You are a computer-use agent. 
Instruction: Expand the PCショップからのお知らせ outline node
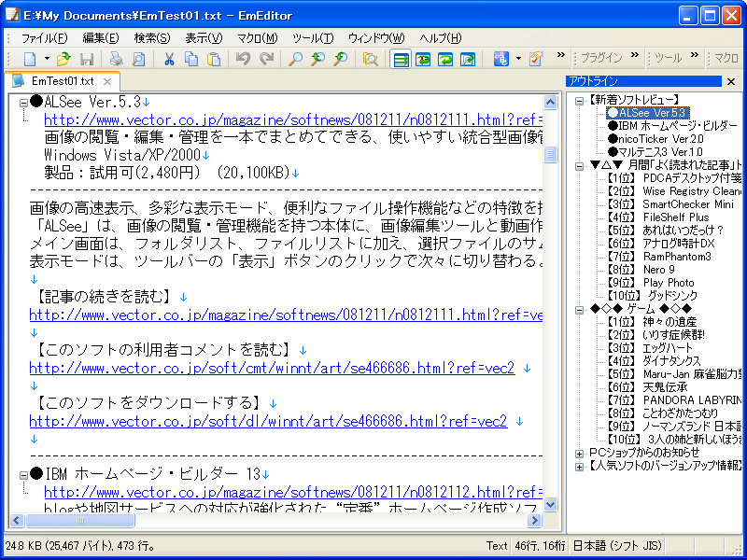(579, 454)
